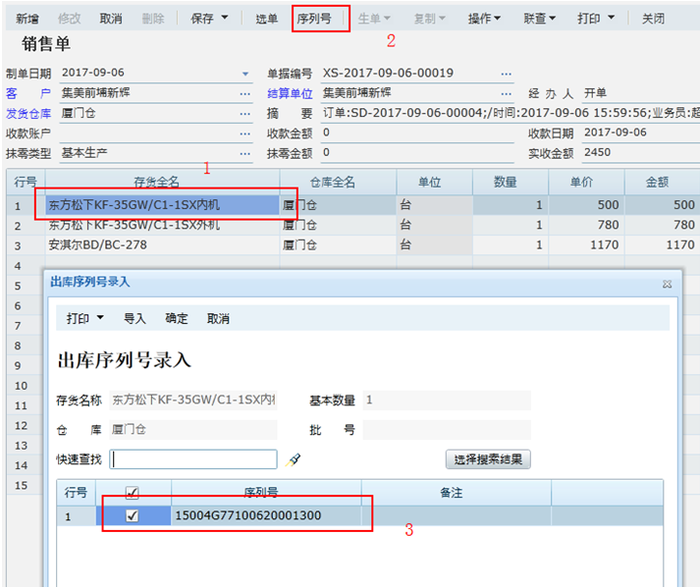Screen dimensions: 700x588
Task: Click the 选择搜索结果 button
Action: 488,459
